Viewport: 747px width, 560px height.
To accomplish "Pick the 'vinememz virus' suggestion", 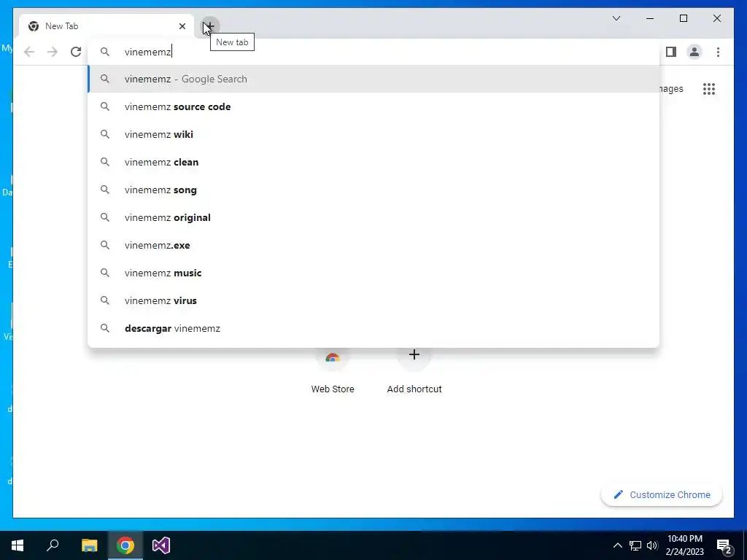I will point(373,300).
